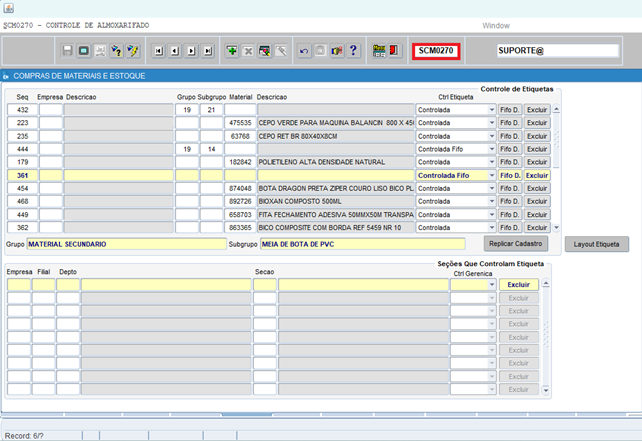The image size is (642, 441).
Task: Click Material cell 874048
Action: [x=240, y=188]
